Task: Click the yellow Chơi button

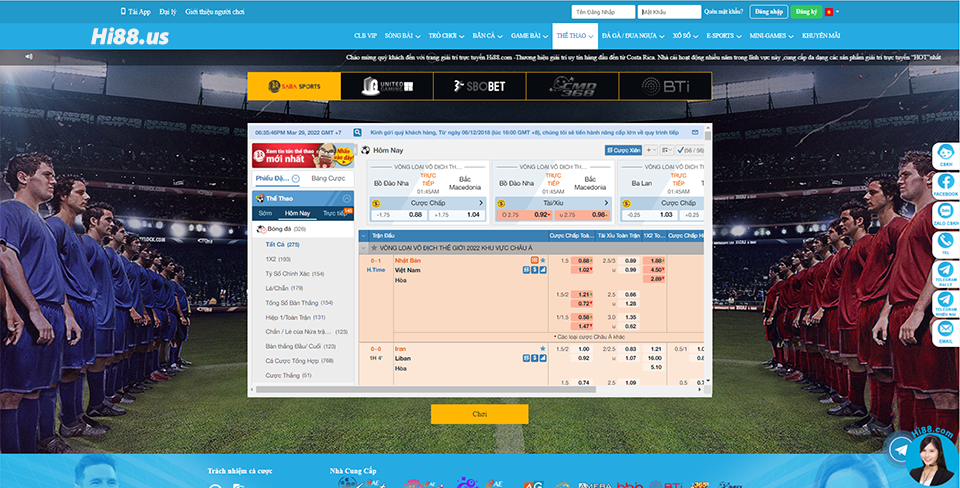Action: pyautogui.click(x=479, y=414)
